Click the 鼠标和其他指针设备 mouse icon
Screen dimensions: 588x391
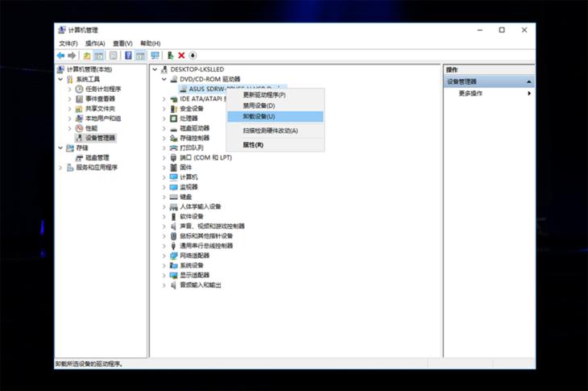pos(174,236)
